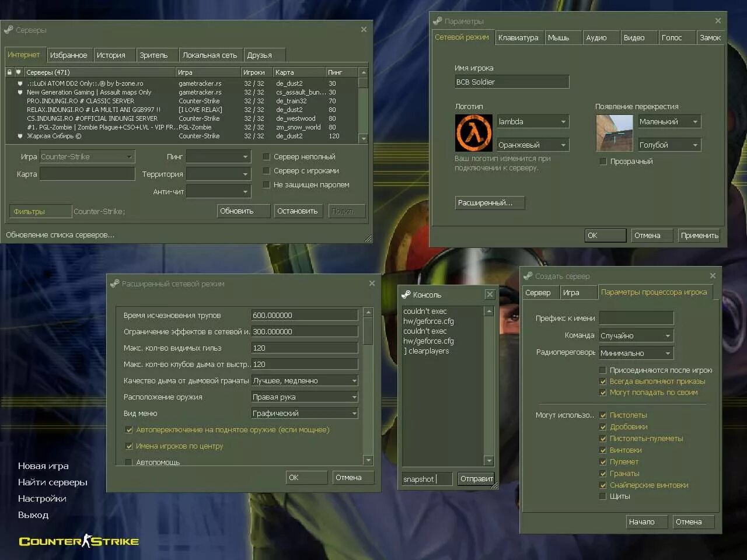Viewport: 747px width, 560px height.
Task: Uncheck the Пистолеты weapon checkbox
Action: (603, 415)
